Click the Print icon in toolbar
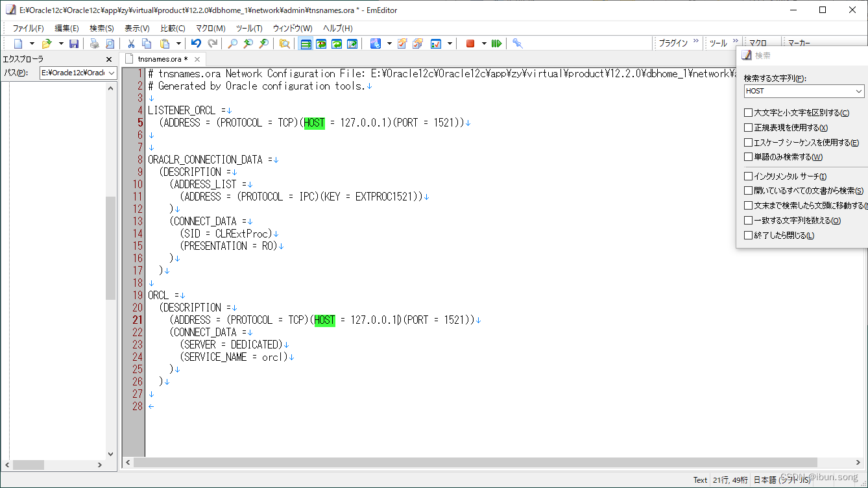Viewport: 868px width, 488px height. pos(95,43)
